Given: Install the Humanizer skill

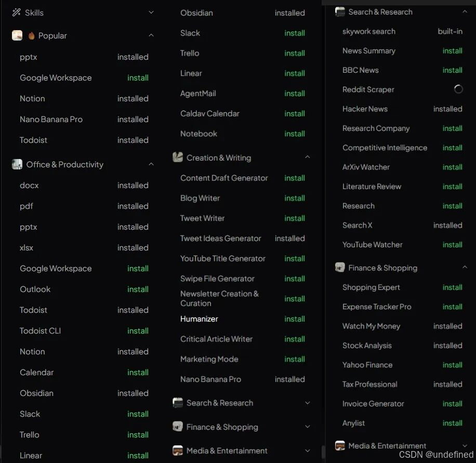Looking at the screenshot, I should 295,319.
